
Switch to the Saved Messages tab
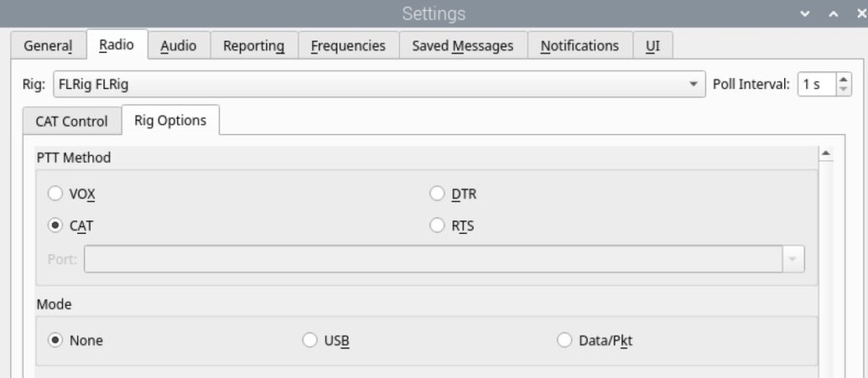[463, 46]
